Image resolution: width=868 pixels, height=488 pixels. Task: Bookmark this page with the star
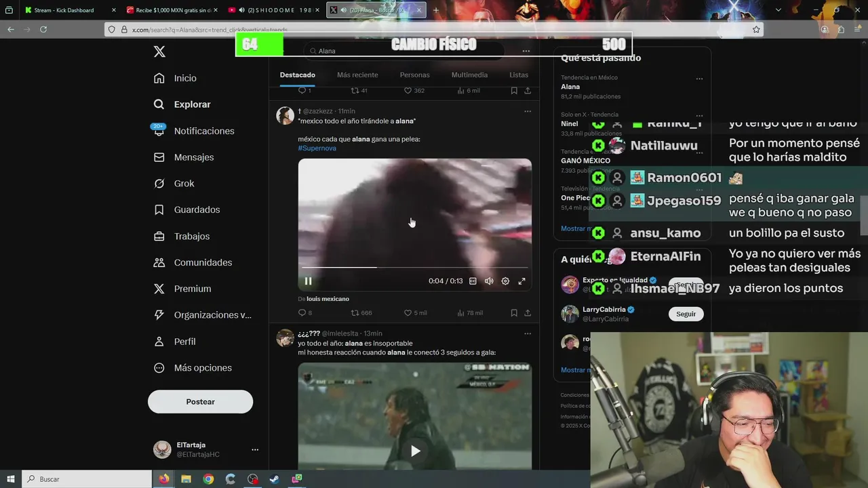point(756,30)
